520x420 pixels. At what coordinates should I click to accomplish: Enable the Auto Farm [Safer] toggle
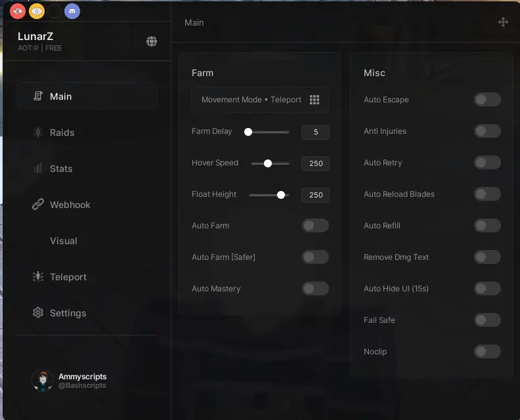click(x=315, y=257)
